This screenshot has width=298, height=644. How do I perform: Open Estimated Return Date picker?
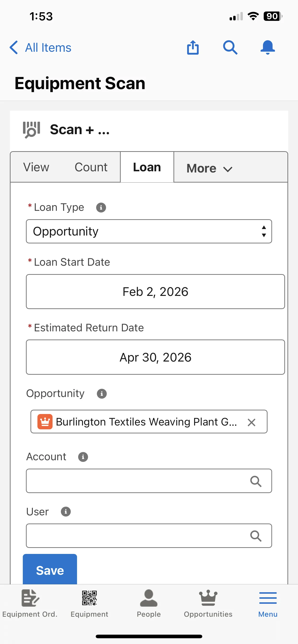(x=155, y=357)
